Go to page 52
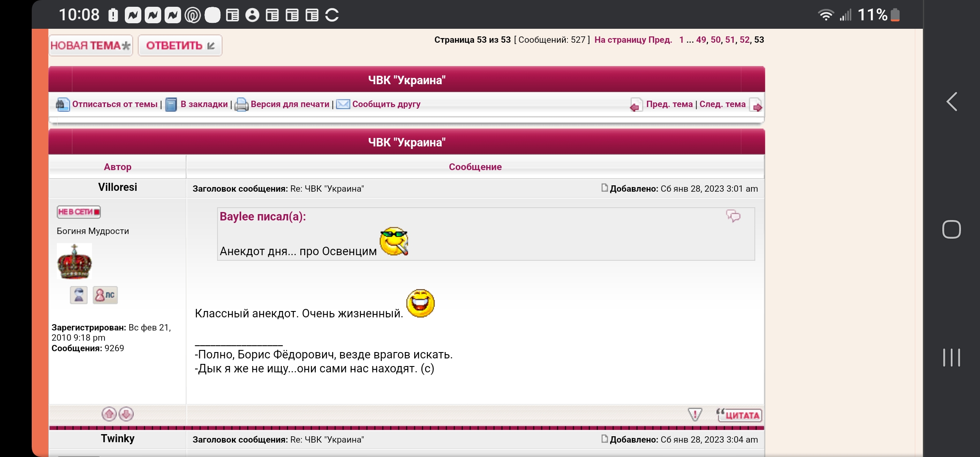 (x=744, y=40)
